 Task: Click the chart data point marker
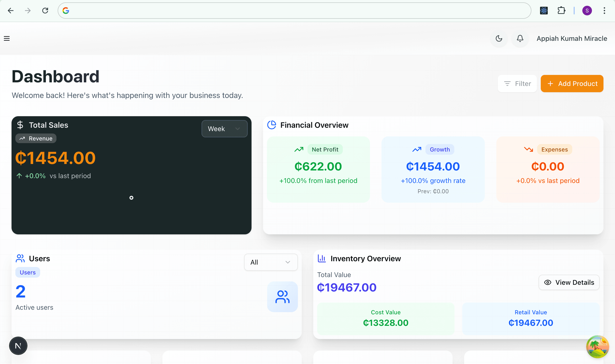[x=131, y=198]
